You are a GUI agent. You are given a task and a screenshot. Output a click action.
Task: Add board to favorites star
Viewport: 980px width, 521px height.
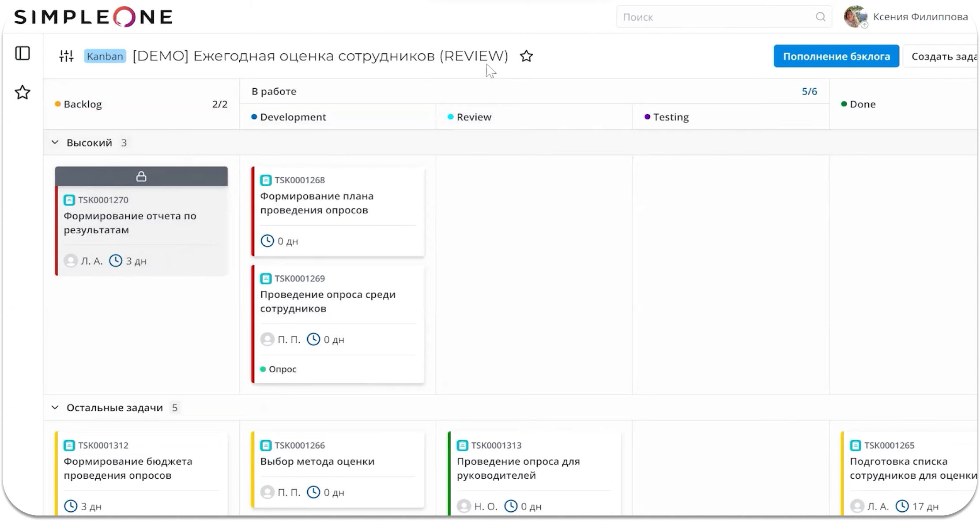(526, 56)
